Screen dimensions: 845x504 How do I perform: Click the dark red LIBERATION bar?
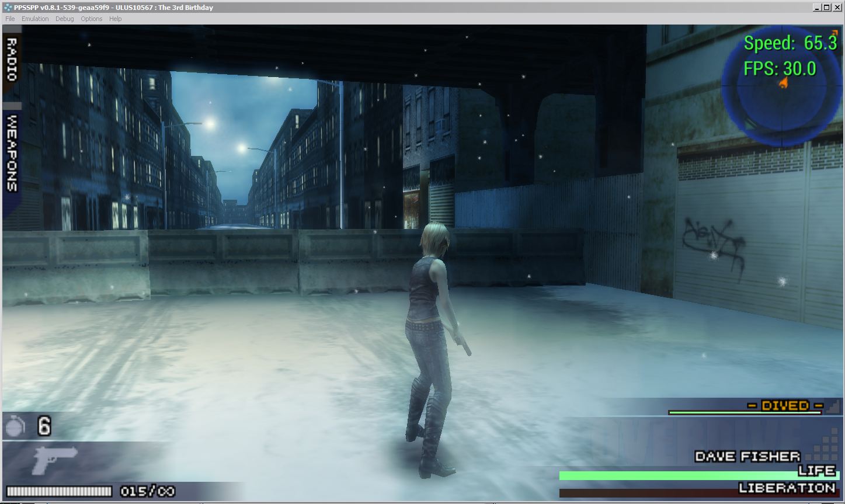[648, 493]
